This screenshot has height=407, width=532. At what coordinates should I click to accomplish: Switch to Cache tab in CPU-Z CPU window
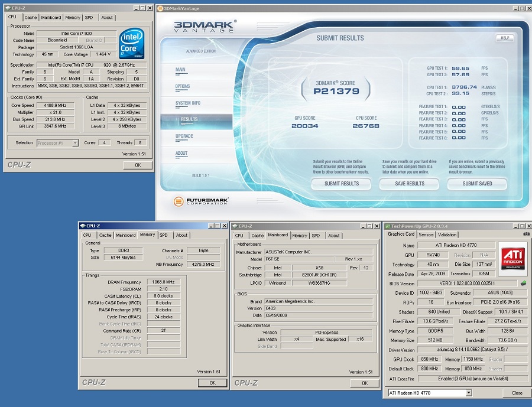(31, 17)
